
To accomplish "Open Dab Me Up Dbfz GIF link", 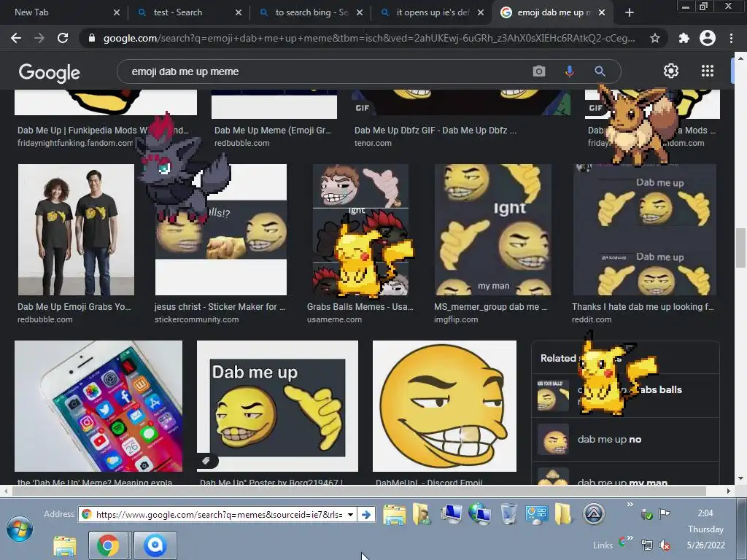I will 436,130.
